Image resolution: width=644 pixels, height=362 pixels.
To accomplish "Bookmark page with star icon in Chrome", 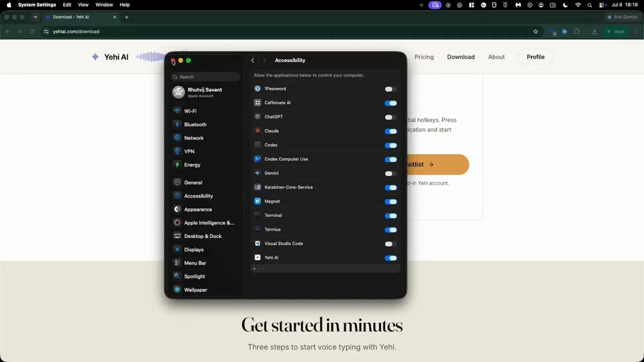I will [x=536, y=31].
